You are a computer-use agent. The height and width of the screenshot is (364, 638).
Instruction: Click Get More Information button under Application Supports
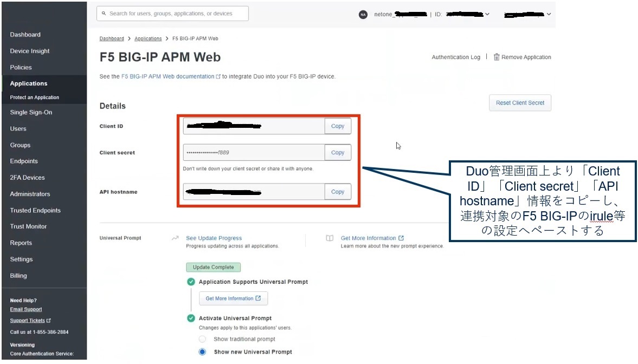pos(233,298)
